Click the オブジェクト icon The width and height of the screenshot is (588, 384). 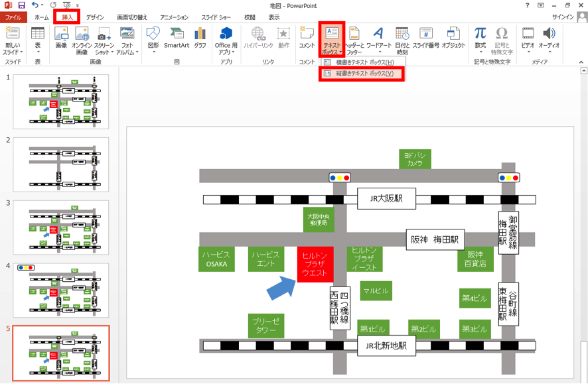(453, 33)
